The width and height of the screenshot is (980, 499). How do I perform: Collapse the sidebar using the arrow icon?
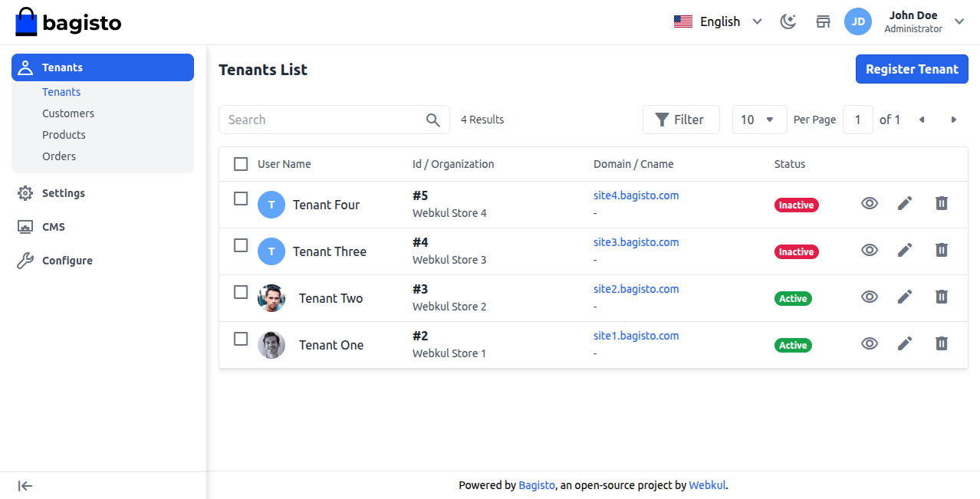click(25, 485)
